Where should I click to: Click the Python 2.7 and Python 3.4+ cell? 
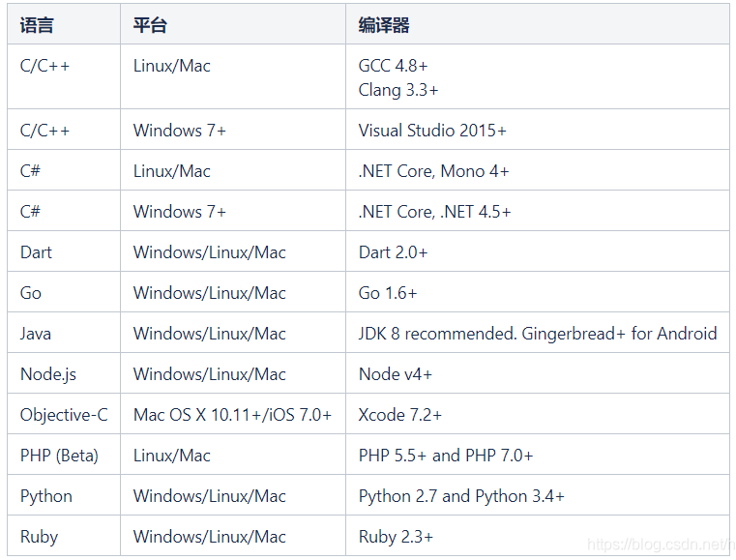461,496
